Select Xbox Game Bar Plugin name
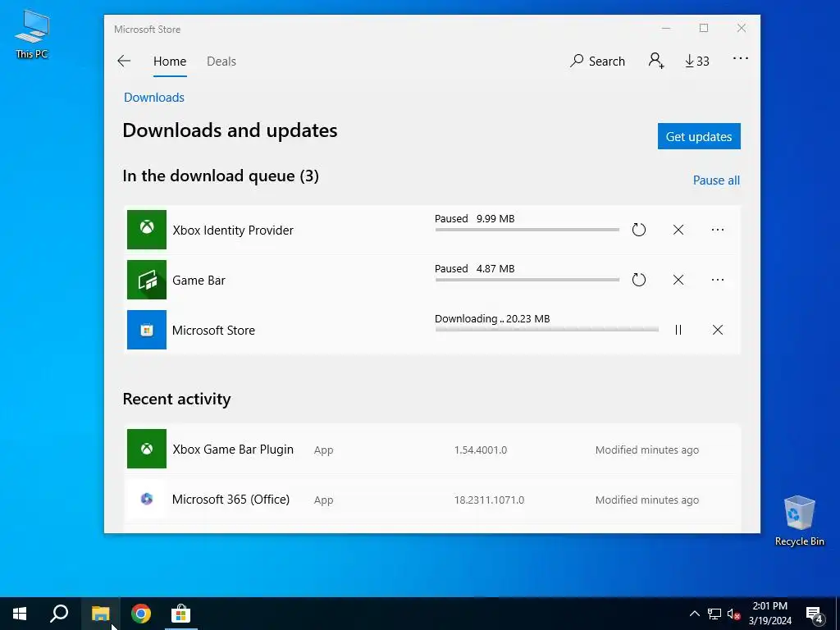This screenshot has height=630, width=840. (233, 450)
